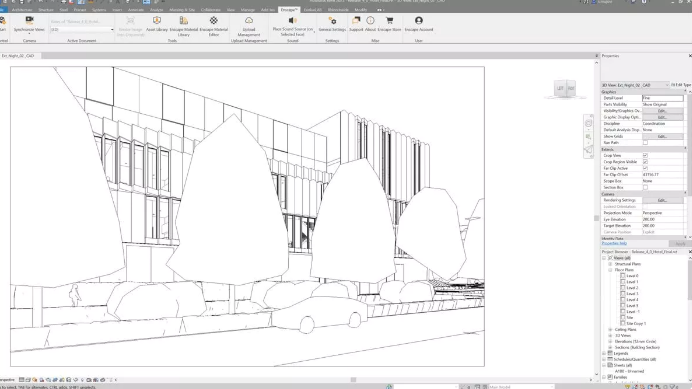Viewport: 692px width, 389px height.
Task: Click the zoom tool in navigation bar
Action: click(x=588, y=137)
